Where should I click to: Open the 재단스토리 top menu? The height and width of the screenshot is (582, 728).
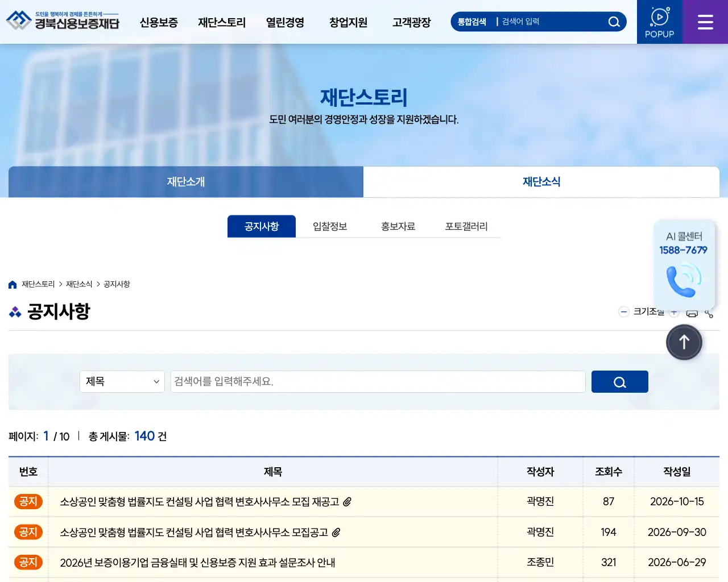point(222,23)
